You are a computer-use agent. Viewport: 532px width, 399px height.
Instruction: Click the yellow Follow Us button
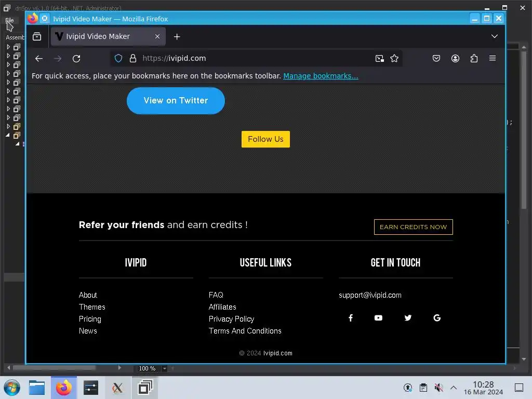point(265,139)
